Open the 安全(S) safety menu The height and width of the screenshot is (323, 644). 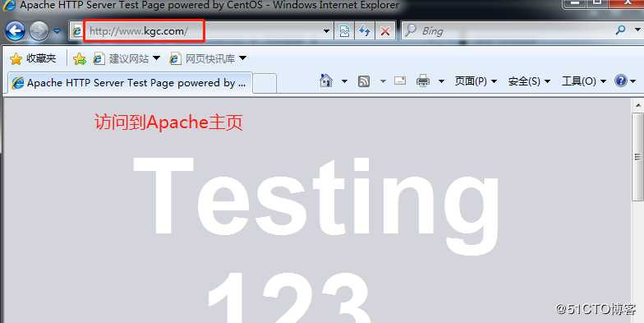(x=529, y=81)
